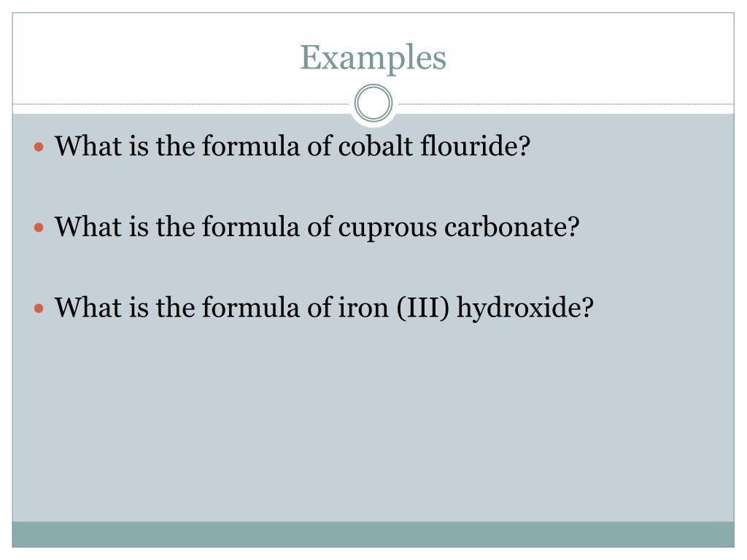This screenshot has width=747, height=560.
Task: Select the orange bullet before iron (III) hydroxide question
Action: pyautogui.click(x=39, y=308)
